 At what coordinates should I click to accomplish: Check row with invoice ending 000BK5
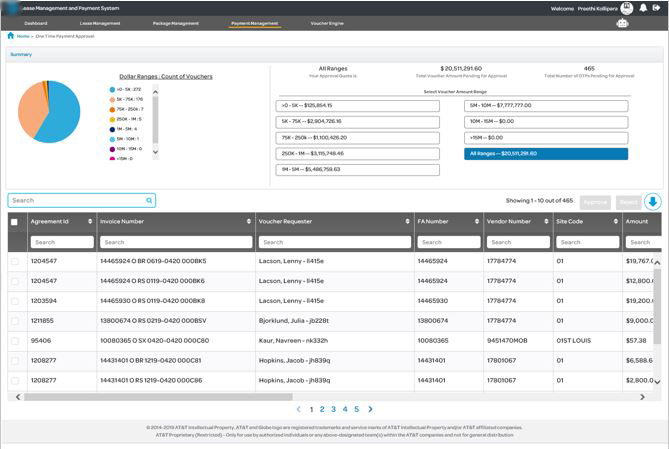(x=15, y=261)
